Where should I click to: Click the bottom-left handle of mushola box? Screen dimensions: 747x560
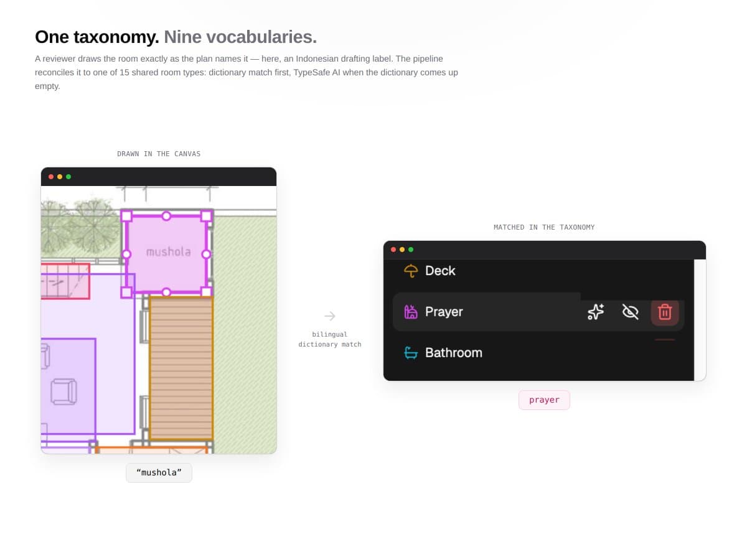(x=126, y=292)
